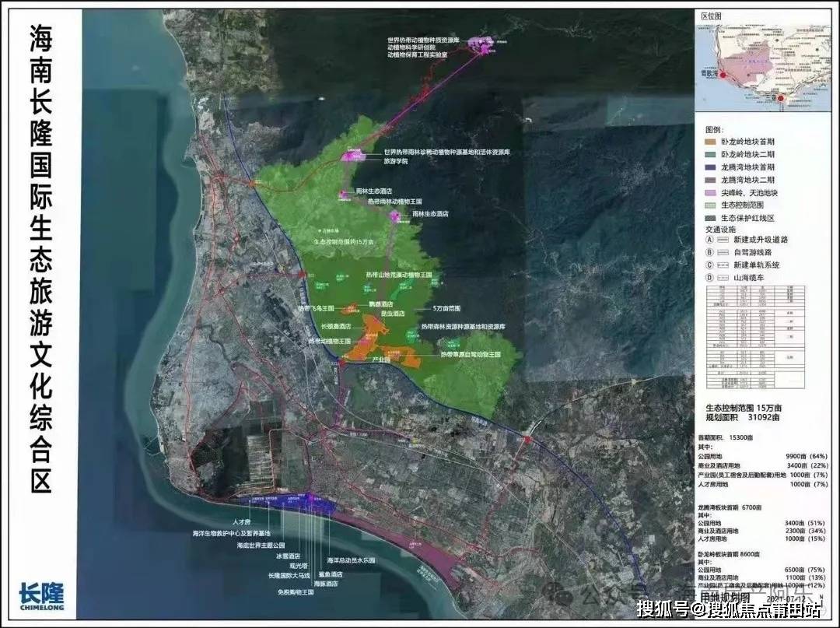Click the land-use data table in legend
This screenshot has width=840, height=628.
(755, 339)
